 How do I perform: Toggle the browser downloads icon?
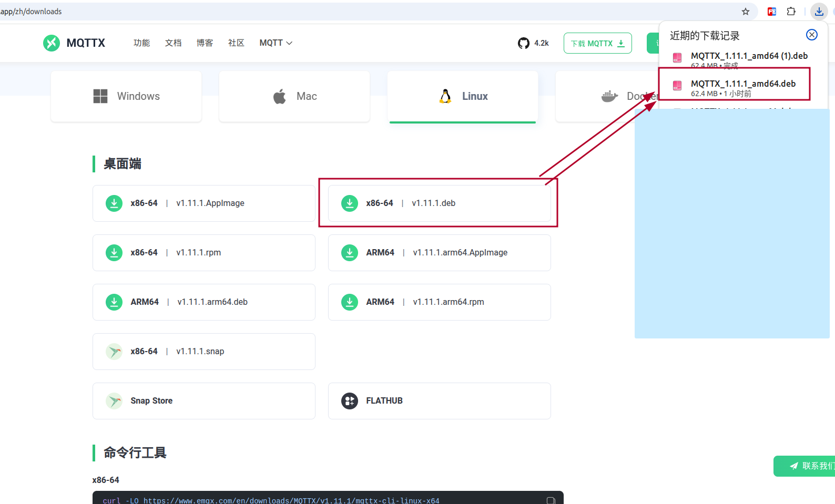coord(819,12)
